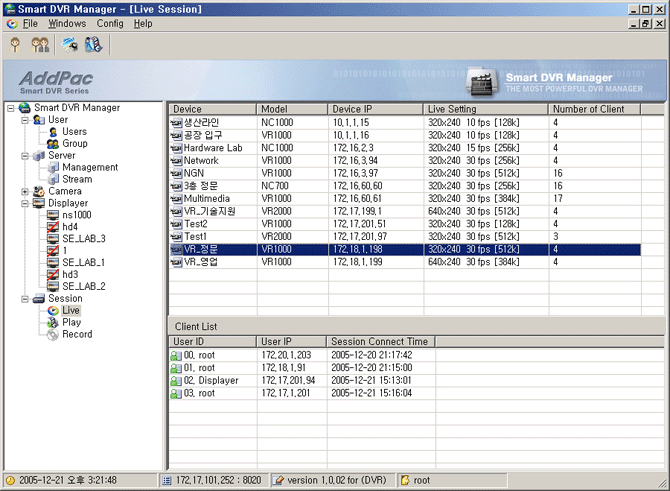Image resolution: width=670 pixels, height=491 pixels.
Task: Select the Network device row
Action: 405,161
